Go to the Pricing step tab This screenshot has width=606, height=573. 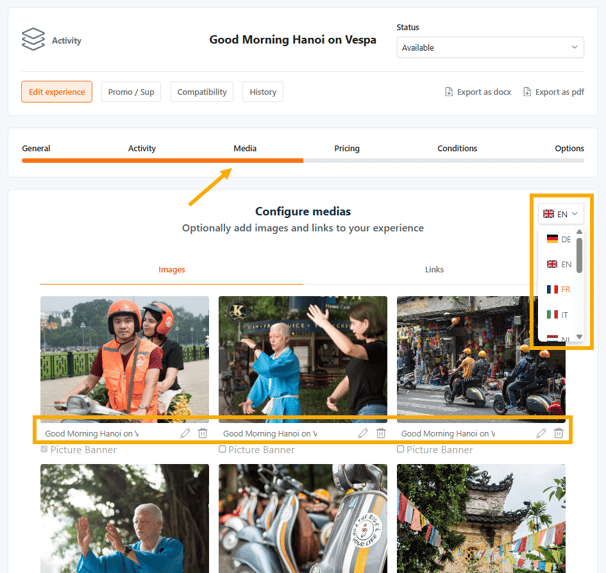tap(347, 149)
